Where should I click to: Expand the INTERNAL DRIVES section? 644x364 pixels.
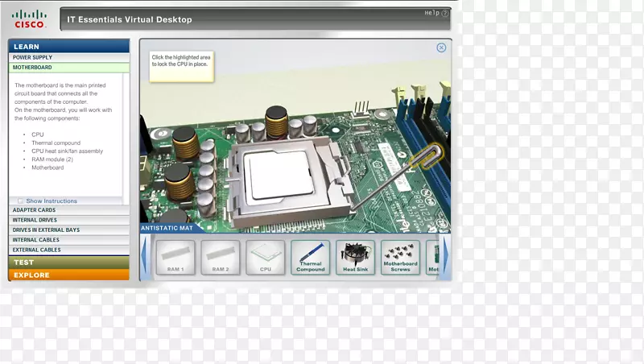pos(69,220)
